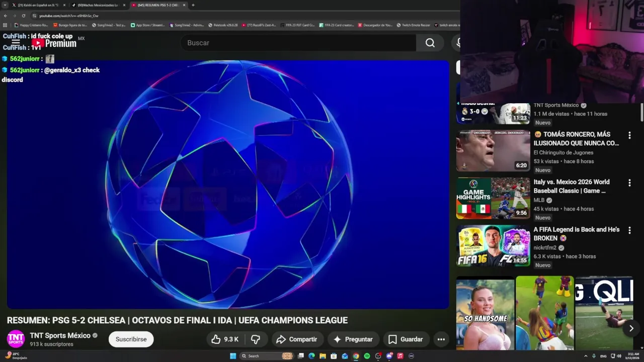Open Task View from the taskbar
The width and height of the screenshot is (644, 362).
pyautogui.click(x=300, y=356)
